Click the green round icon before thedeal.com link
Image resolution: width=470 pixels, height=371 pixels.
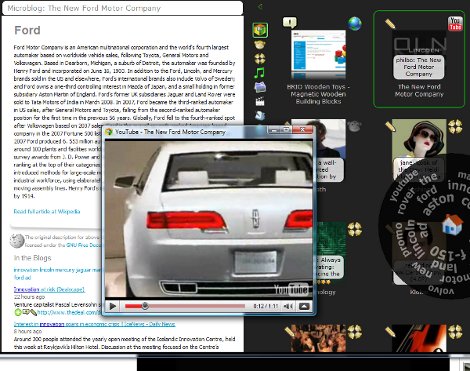click(x=18, y=312)
